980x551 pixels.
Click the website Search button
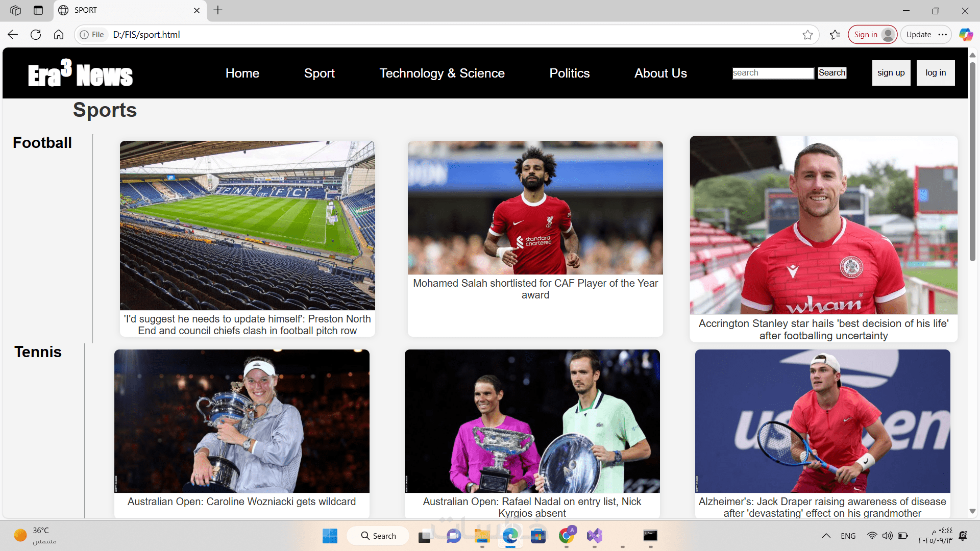[832, 73]
